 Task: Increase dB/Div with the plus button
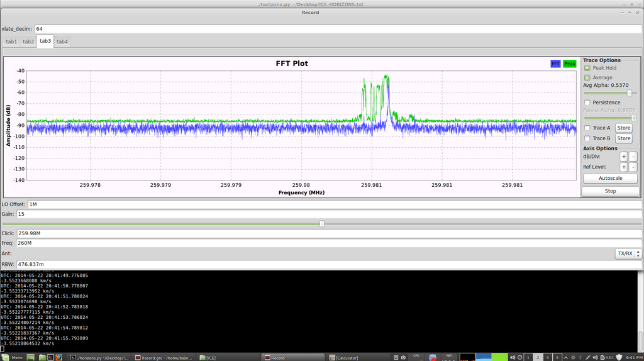click(x=623, y=157)
